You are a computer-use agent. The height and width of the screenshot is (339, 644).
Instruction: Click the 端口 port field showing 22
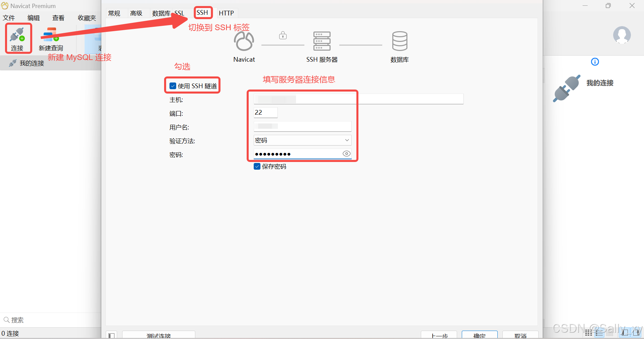[265, 113]
